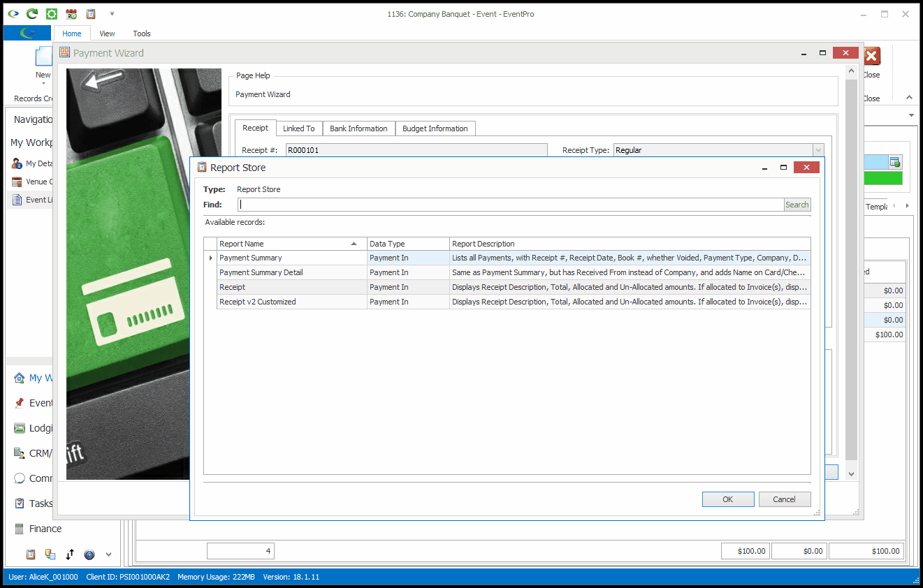This screenshot has width=923, height=588.
Task: Click the red Close icon in the ribbon
Action: [x=872, y=56]
